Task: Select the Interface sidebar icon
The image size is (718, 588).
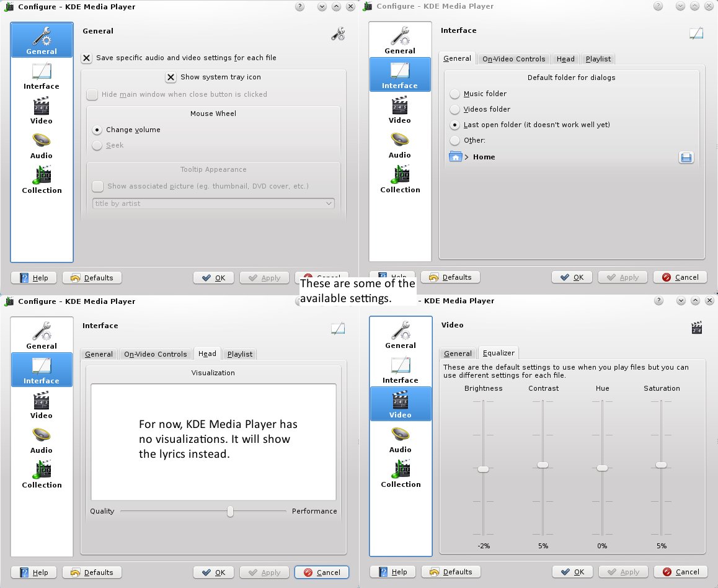Action: click(x=42, y=76)
